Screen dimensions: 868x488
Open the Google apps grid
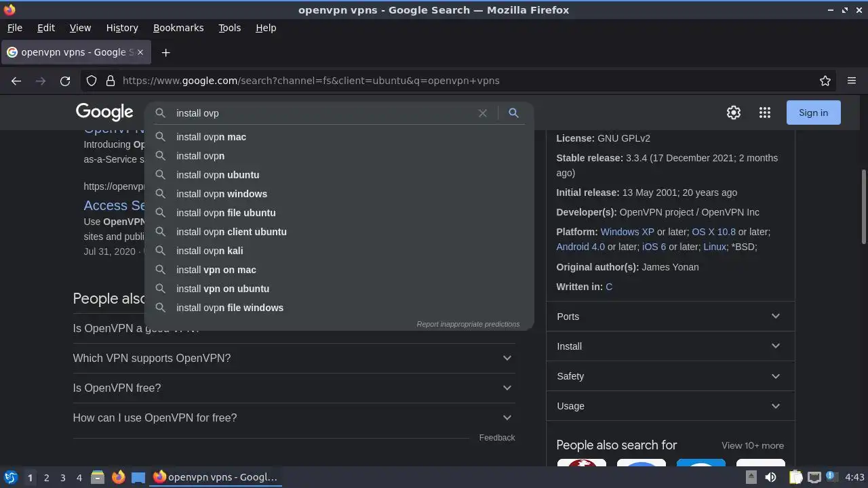(765, 113)
